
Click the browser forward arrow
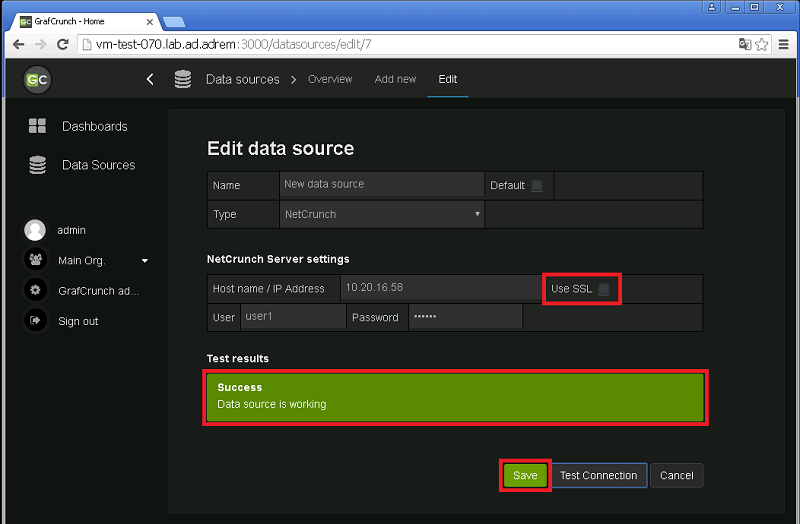[40, 44]
